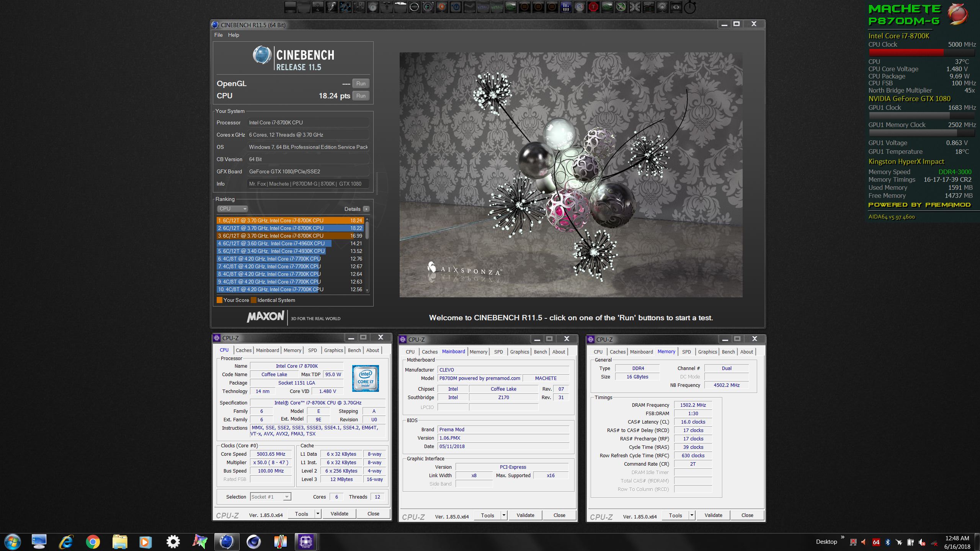
Task: Click the white gear taskbar icon
Action: pyautogui.click(x=173, y=541)
